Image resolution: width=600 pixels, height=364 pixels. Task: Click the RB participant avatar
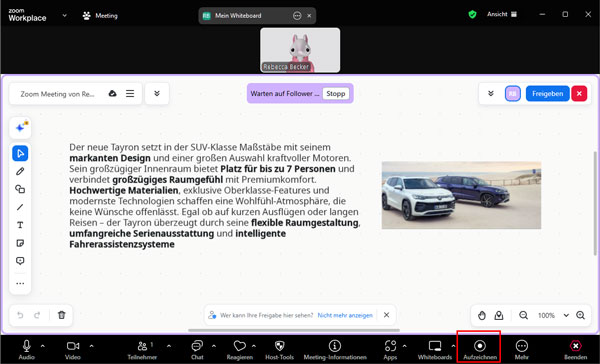[x=513, y=93]
